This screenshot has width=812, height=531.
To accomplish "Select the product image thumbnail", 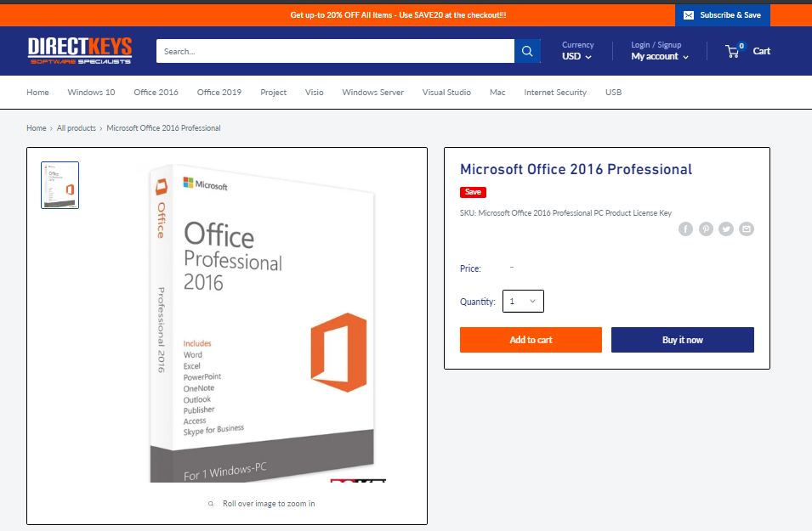I will [60, 184].
